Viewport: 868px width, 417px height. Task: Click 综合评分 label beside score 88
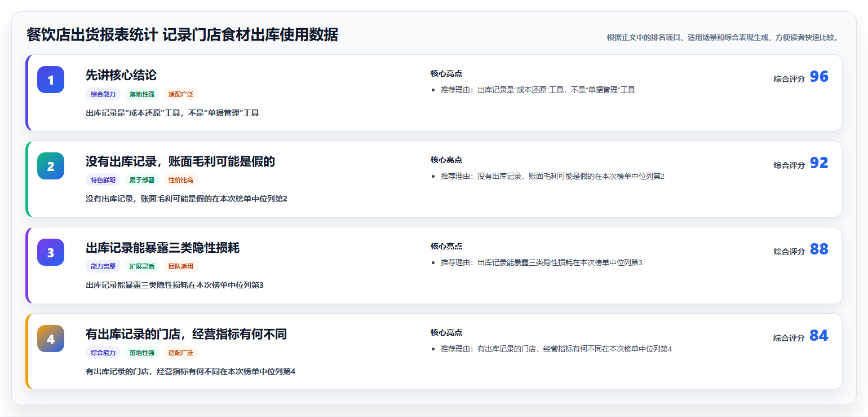789,252
